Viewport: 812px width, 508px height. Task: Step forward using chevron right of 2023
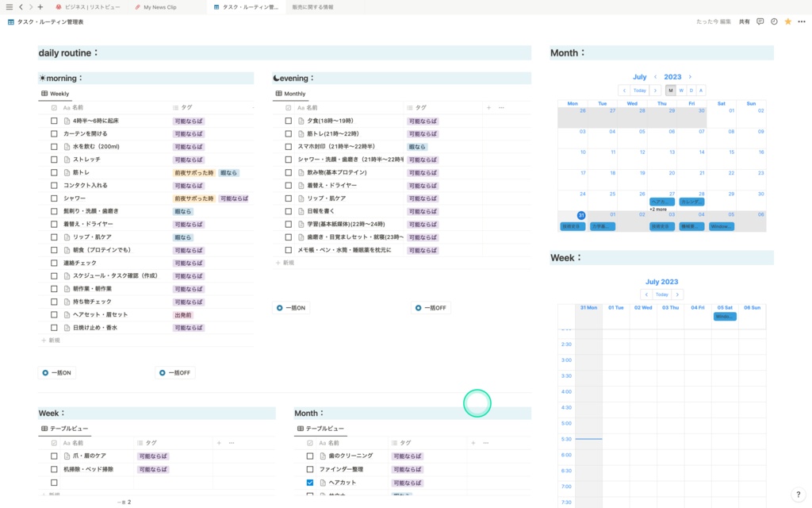pos(690,77)
